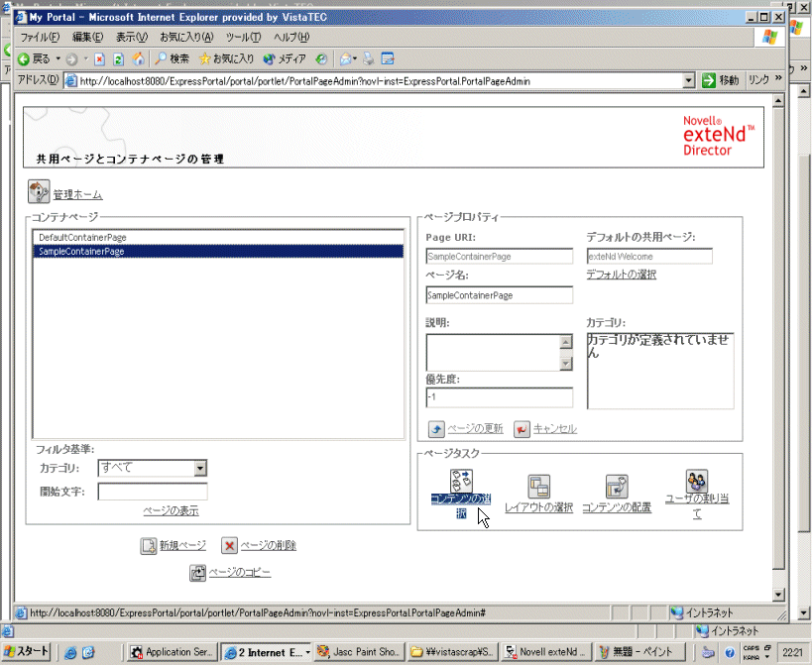The height and width of the screenshot is (665, 812).
Task: Open the Search (検索) toolbar button
Action: 173,59
